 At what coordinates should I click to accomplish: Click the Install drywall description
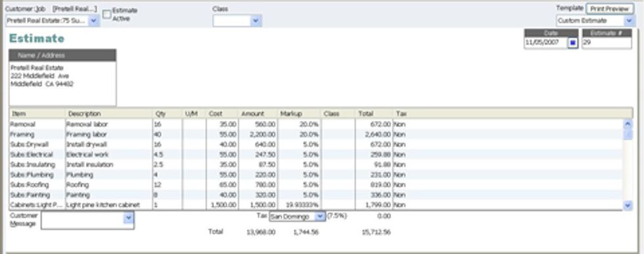tap(109, 145)
